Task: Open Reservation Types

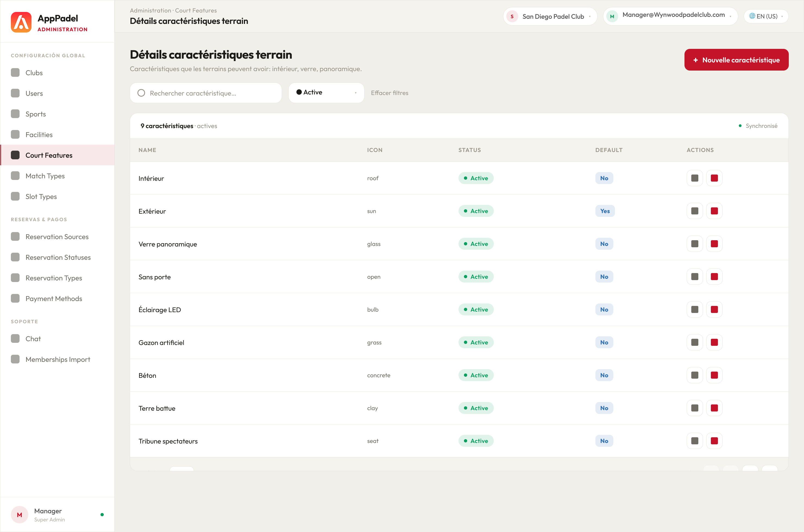Action: [57, 278]
